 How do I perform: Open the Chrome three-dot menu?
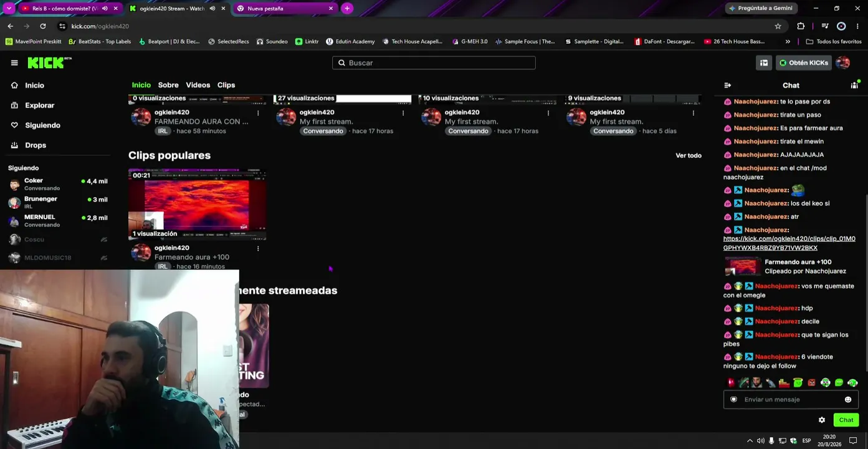pyautogui.click(x=857, y=26)
